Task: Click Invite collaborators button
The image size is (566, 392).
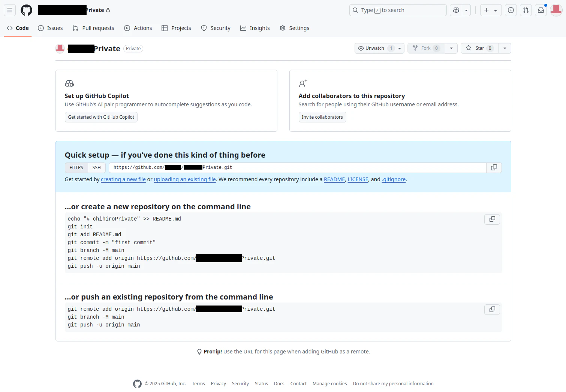Action: (x=322, y=117)
